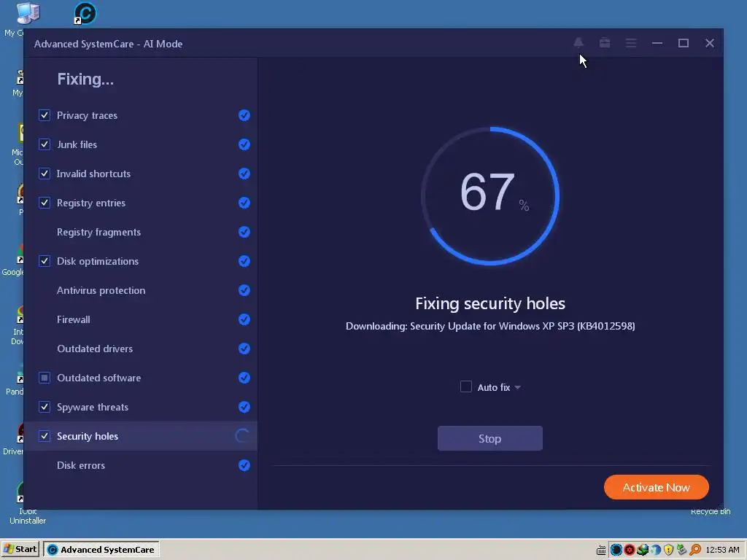Toggle the Outdated software checkbox
Image resolution: width=747 pixels, height=560 pixels.
[x=44, y=378]
